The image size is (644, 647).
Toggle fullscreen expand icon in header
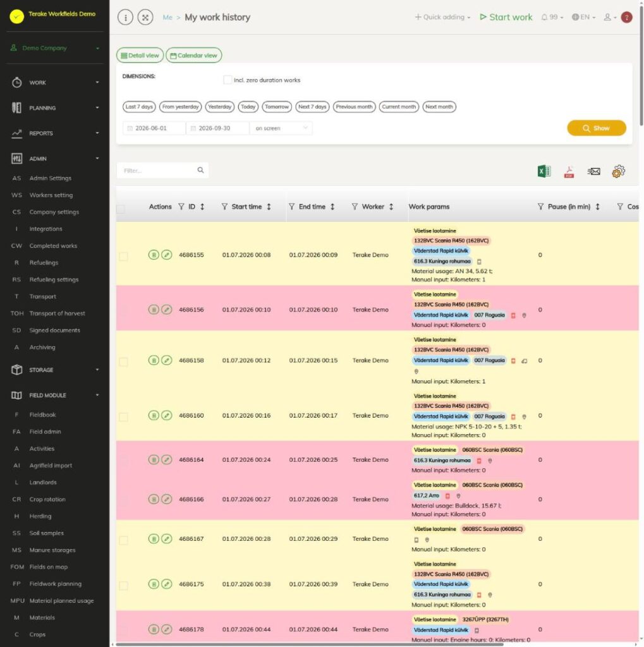point(145,17)
